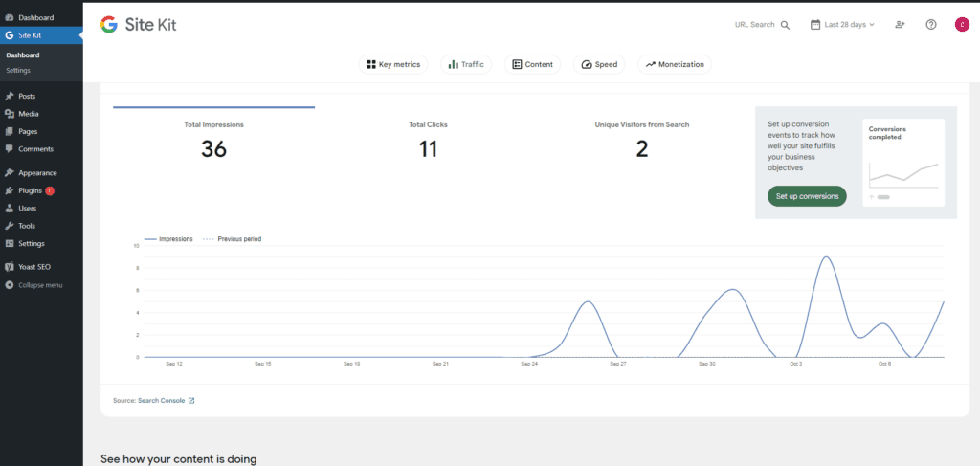Open URL Search field
980x466 pixels.
(x=762, y=25)
